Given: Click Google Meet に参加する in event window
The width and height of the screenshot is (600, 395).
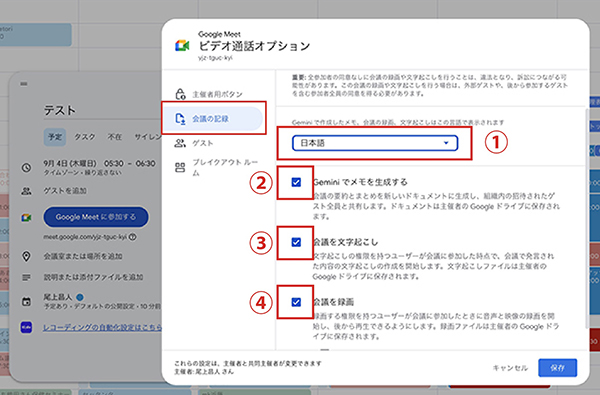Looking at the screenshot, I should point(96,217).
